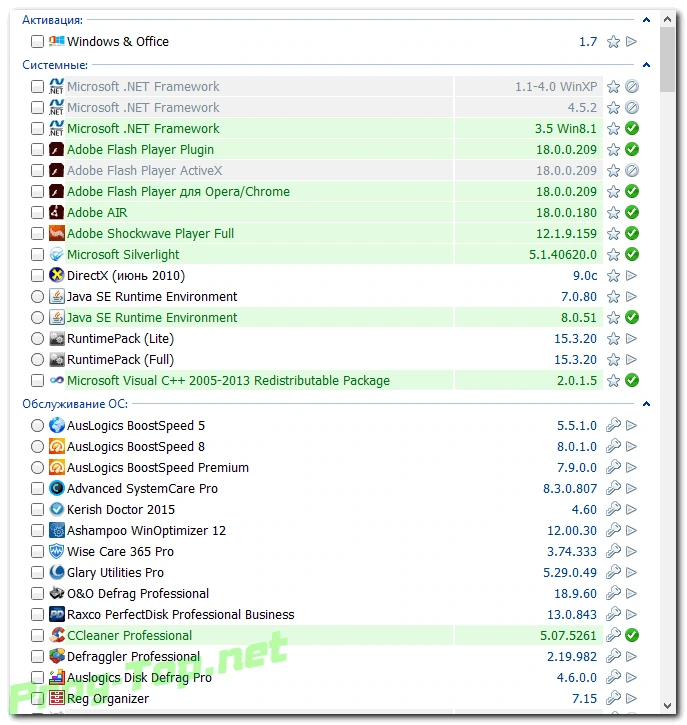The image size is (687, 725).
Task: Select radio button for Java SE 8.0.51
Action: pyautogui.click(x=37, y=318)
